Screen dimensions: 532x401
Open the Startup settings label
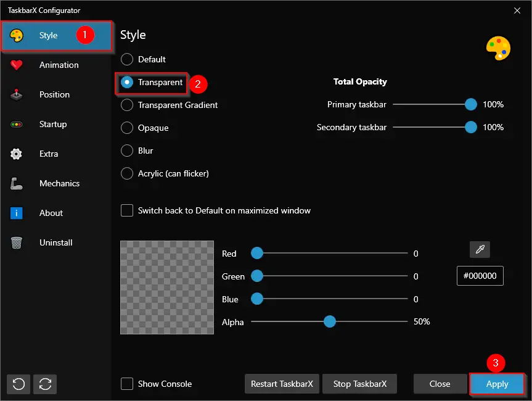coord(53,124)
